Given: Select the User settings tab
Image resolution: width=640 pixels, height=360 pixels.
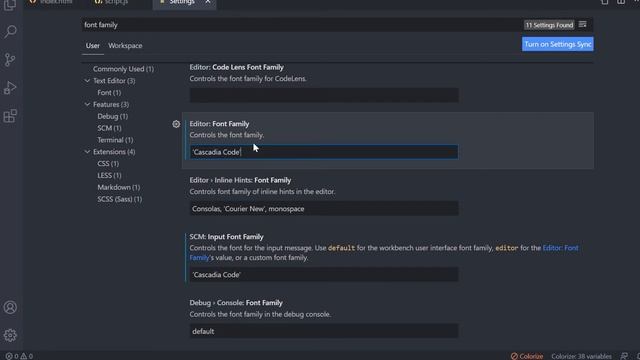Looking at the screenshot, I should [93, 46].
